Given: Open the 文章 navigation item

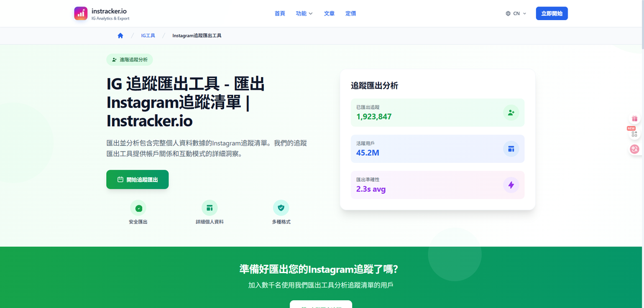Looking at the screenshot, I should click(x=329, y=14).
